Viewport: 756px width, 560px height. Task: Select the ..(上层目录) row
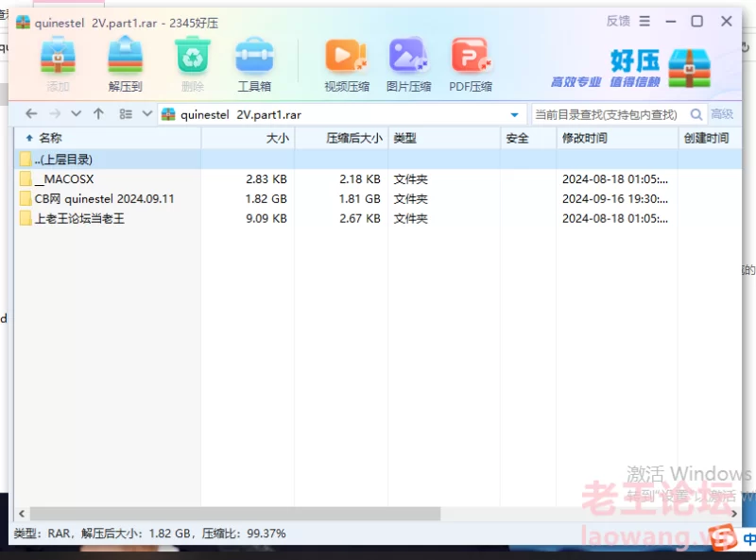[378, 159]
